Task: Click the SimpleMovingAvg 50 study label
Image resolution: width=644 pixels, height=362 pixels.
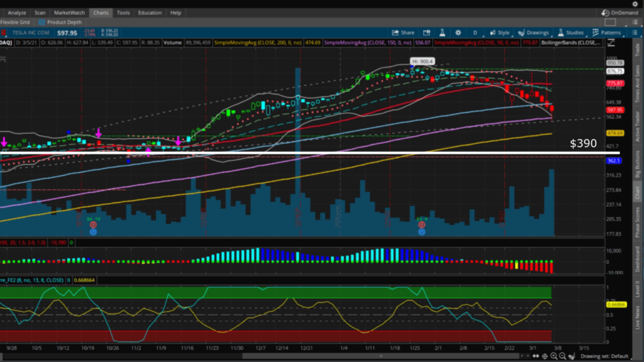Action: [x=476, y=43]
